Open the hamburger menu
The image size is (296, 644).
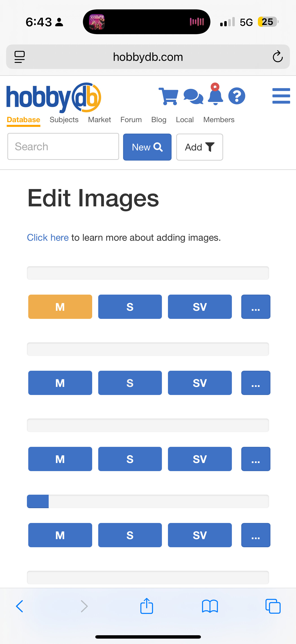pos(281,96)
